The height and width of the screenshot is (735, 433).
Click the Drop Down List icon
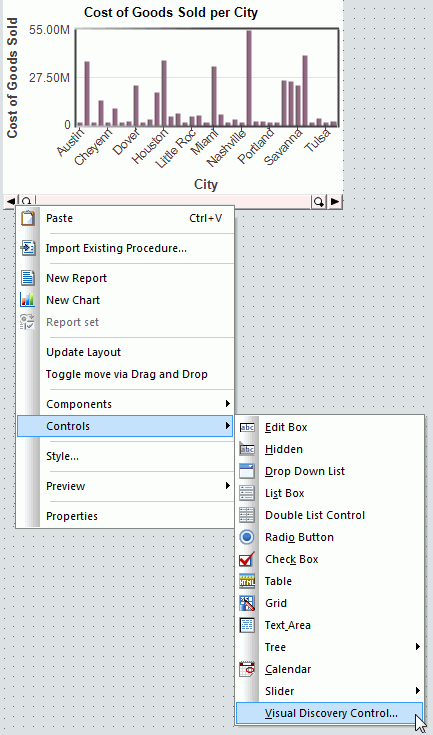pyautogui.click(x=247, y=471)
